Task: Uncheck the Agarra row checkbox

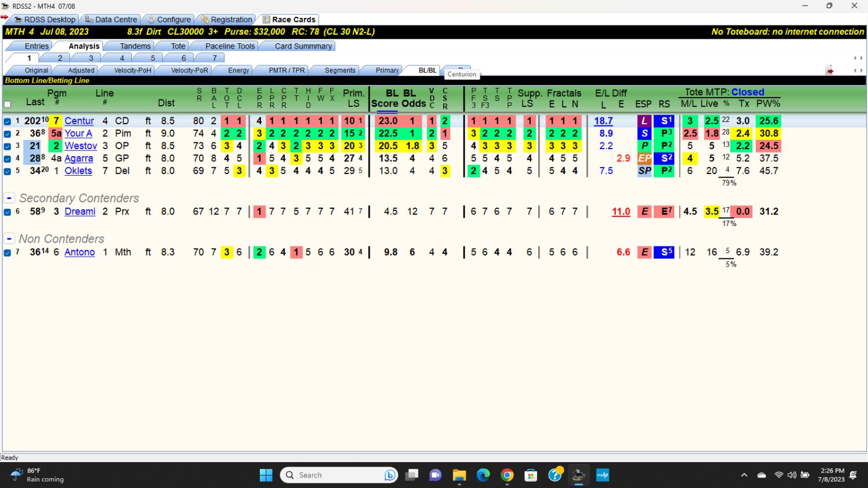Action: (8, 158)
